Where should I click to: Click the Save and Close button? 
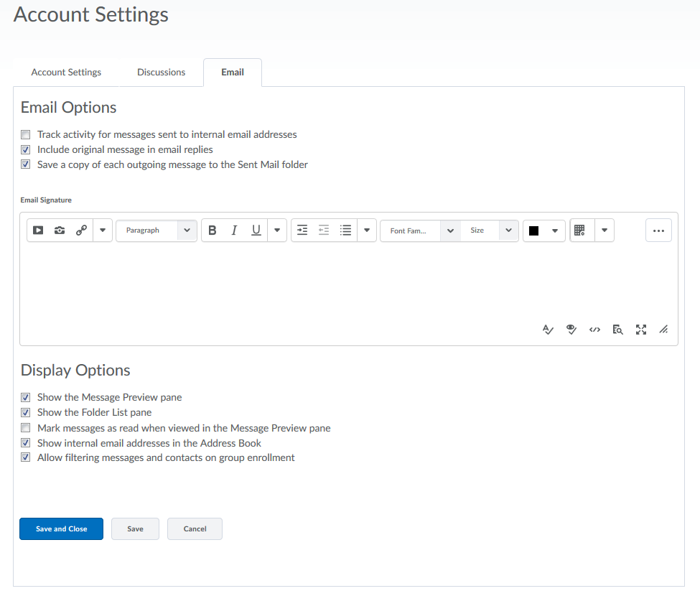[x=61, y=529]
